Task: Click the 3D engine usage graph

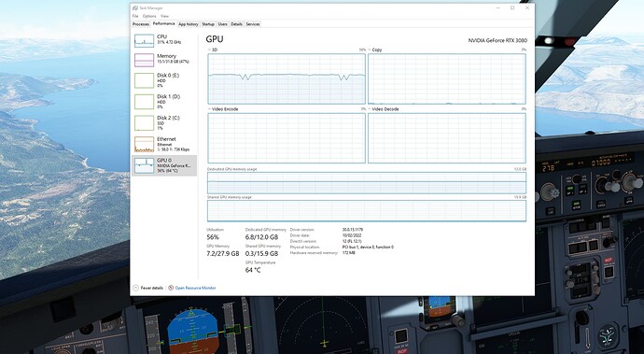Action: point(287,78)
